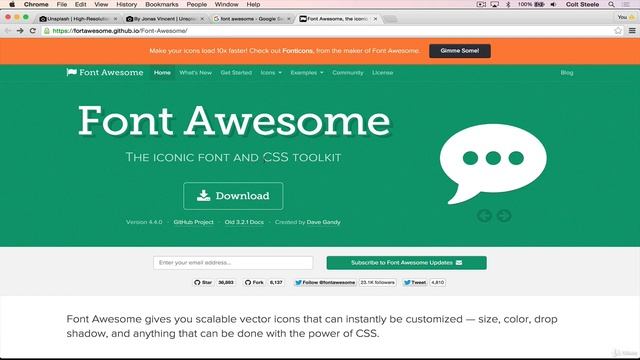The height and width of the screenshot is (360, 640).
Task: Click the GitHub Fork button
Action: pos(254,282)
